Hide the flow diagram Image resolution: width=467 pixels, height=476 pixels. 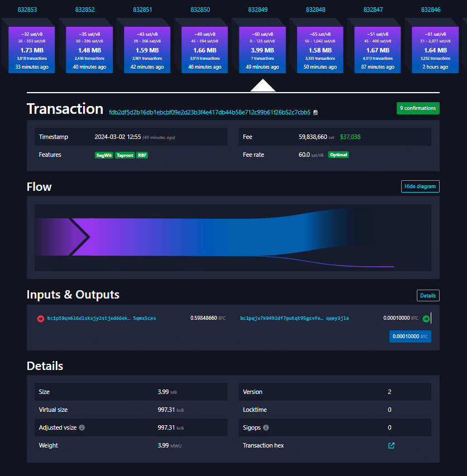[x=420, y=186]
